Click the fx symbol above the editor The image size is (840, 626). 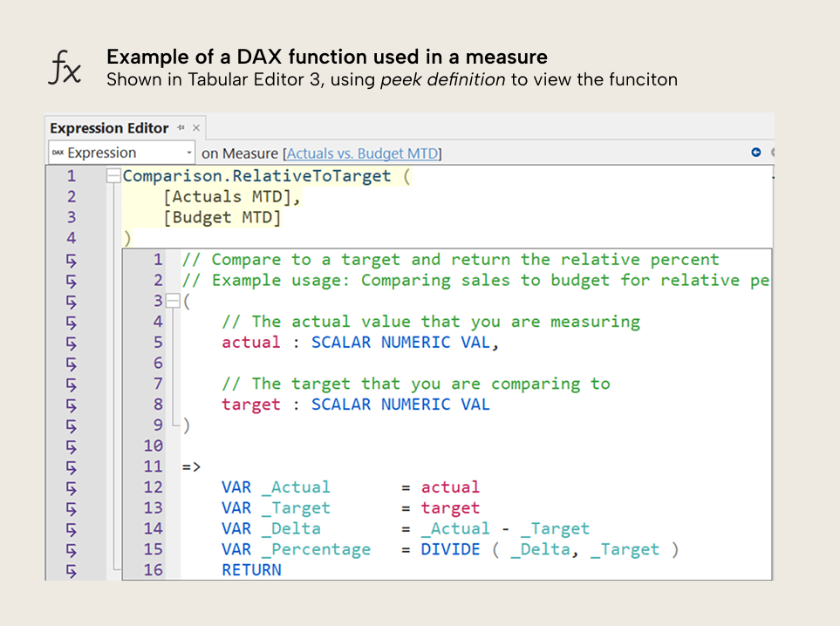click(65, 63)
